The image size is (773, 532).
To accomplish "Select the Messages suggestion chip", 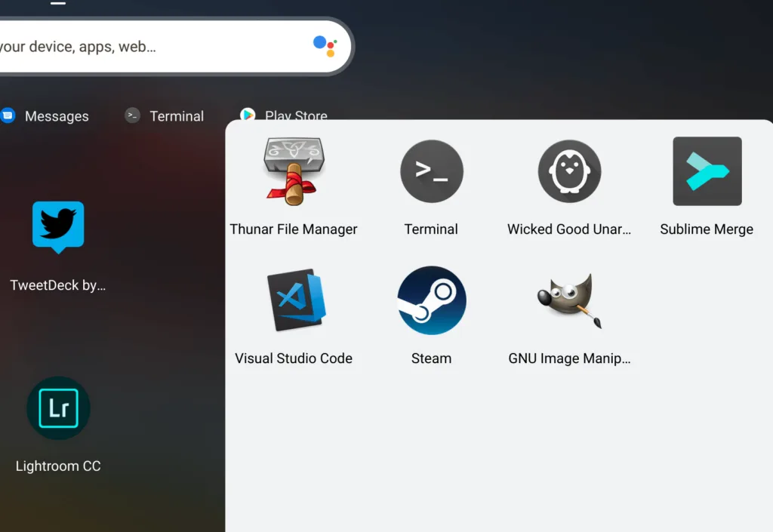I will [x=45, y=116].
